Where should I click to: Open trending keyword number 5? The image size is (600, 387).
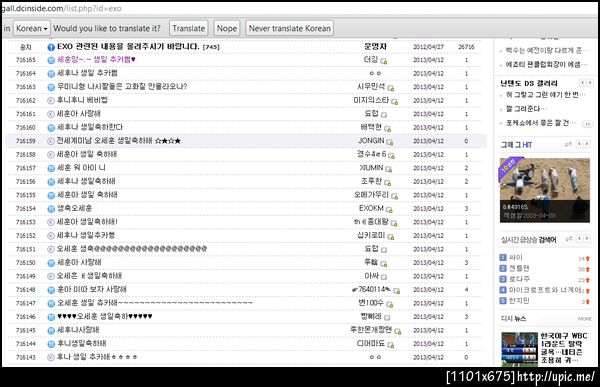pos(518,301)
